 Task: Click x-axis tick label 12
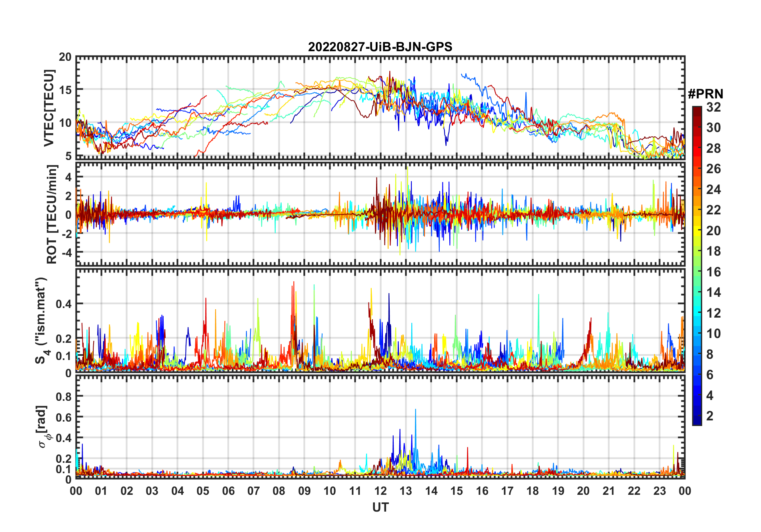tap(380, 491)
